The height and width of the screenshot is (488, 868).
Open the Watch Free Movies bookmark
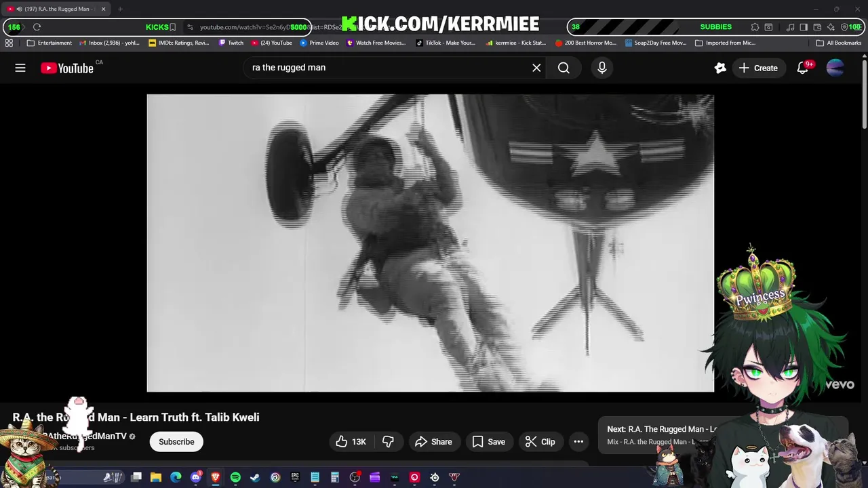point(376,43)
